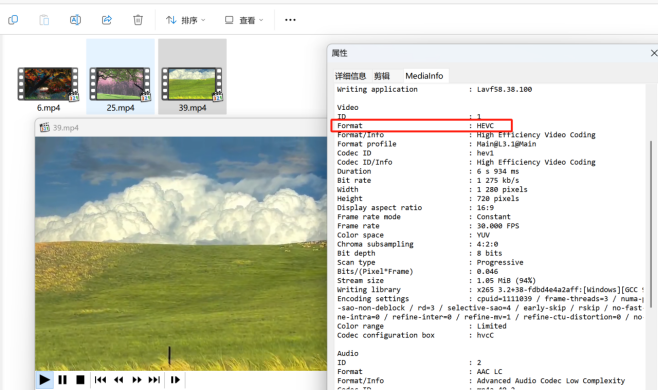Click the Format profile Main@L3.1@Main value
Screen dimensions: 658x391
click(x=506, y=144)
